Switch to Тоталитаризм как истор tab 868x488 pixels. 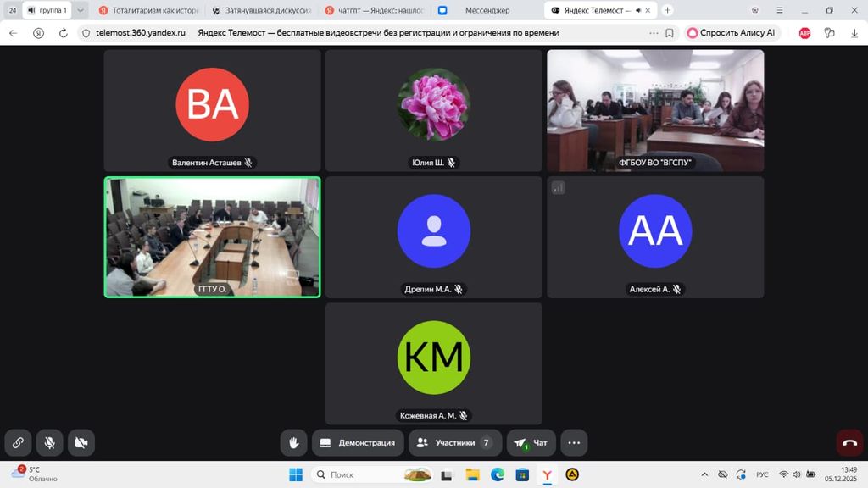[147, 10]
